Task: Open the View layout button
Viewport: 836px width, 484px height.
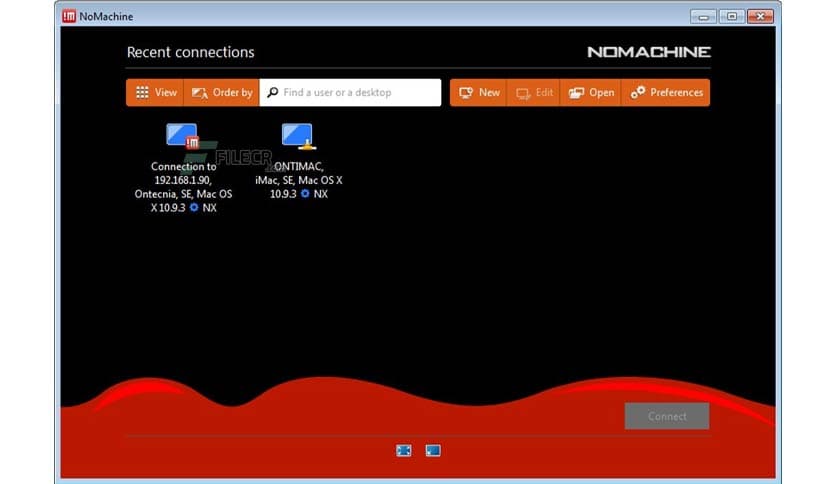Action: (155, 93)
